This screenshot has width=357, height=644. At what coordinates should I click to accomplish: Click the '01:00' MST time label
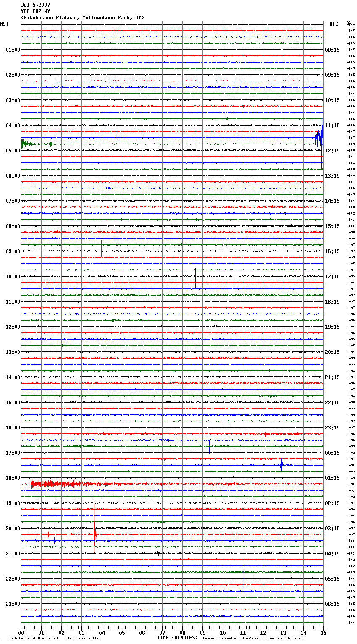13,50
